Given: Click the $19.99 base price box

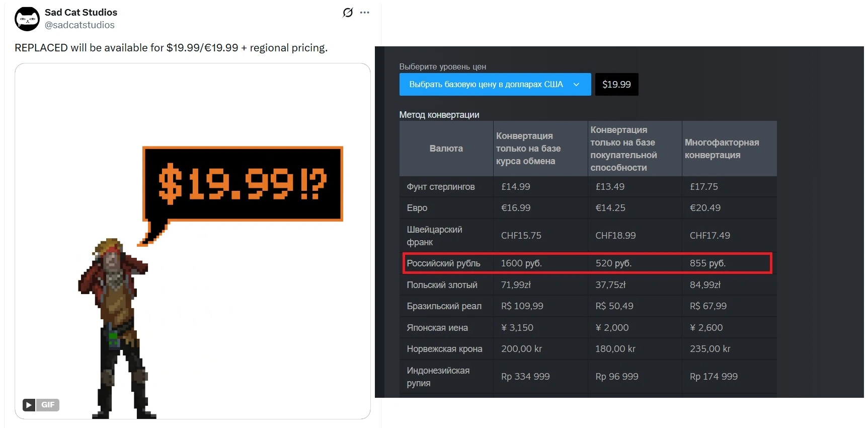Looking at the screenshot, I should pos(616,85).
